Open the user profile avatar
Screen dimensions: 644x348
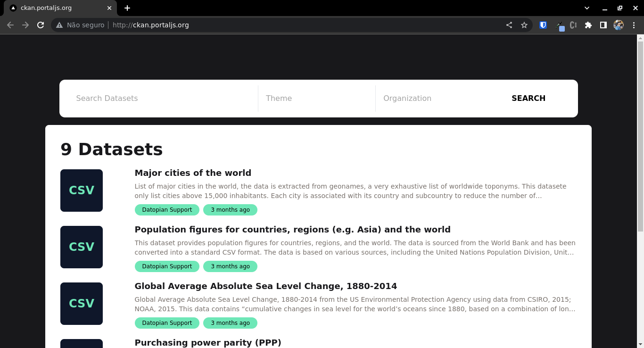(x=618, y=25)
